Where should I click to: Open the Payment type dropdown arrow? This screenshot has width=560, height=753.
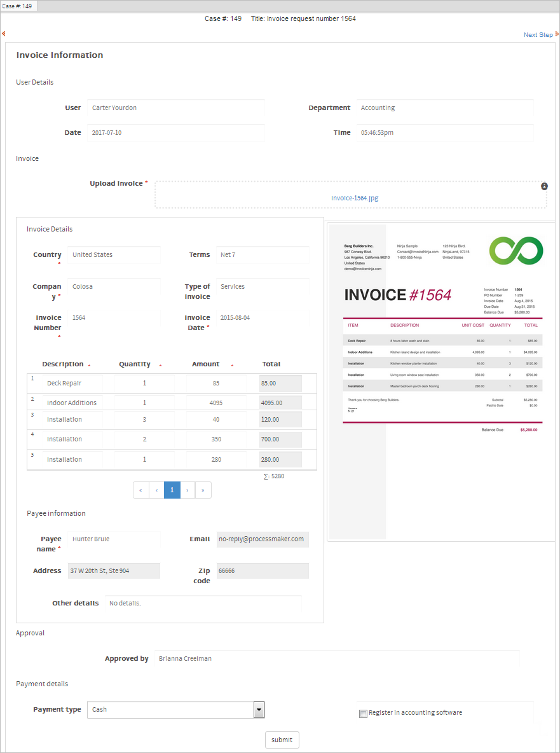259,710
